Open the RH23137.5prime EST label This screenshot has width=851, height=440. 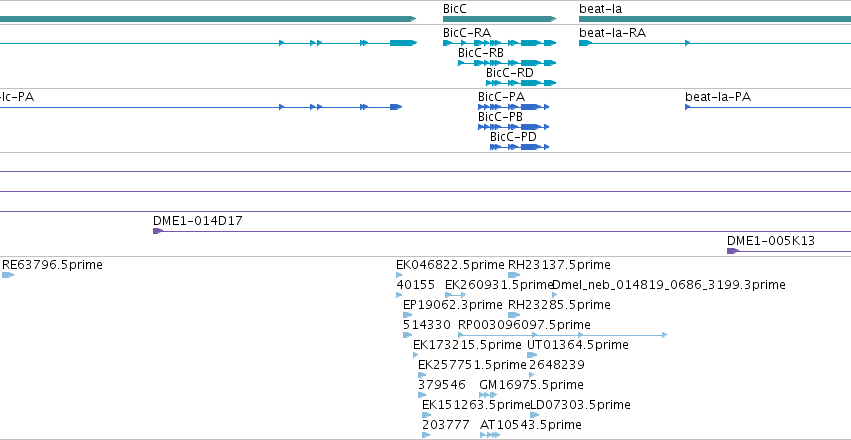tap(559, 265)
